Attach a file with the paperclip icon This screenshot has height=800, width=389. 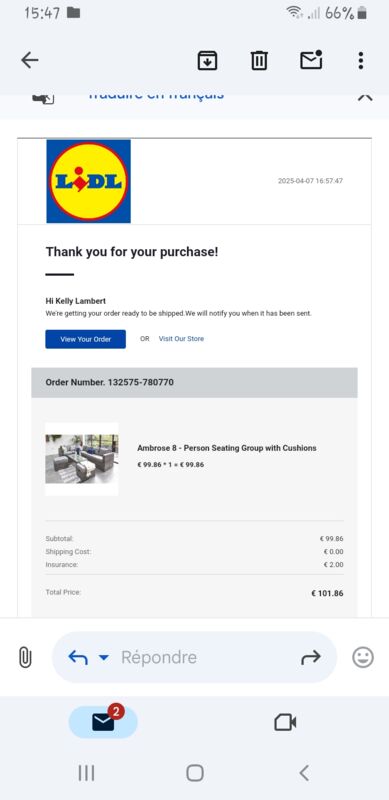pyautogui.click(x=25, y=658)
